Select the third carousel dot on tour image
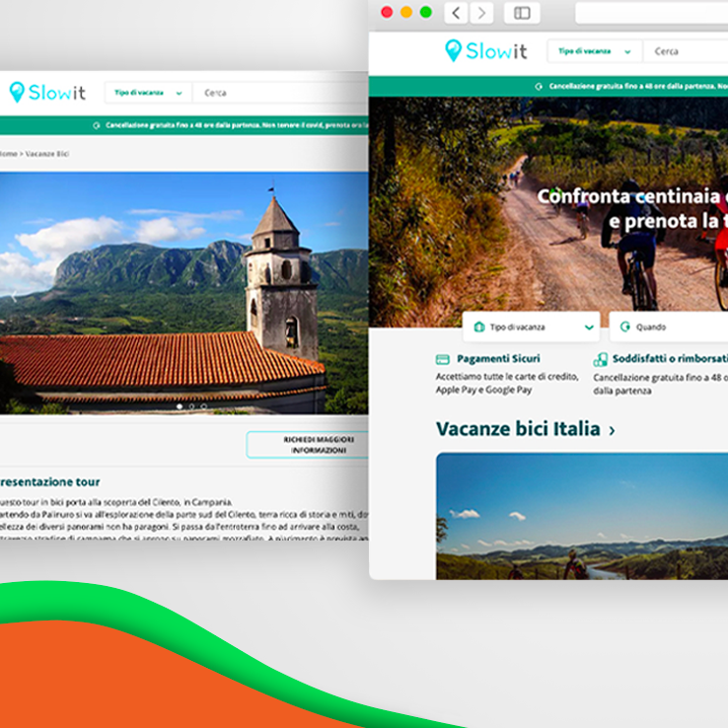The width and height of the screenshot is (728, 728). click(203, 406)
